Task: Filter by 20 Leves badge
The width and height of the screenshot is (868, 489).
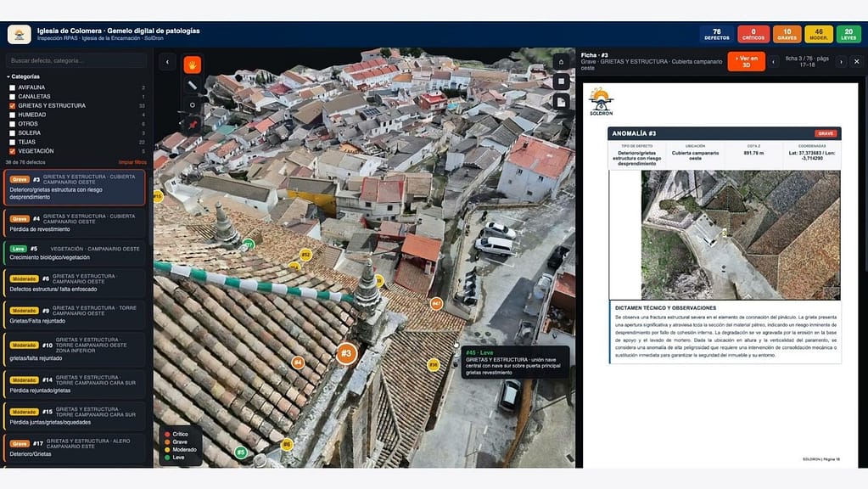Action: 848,34
